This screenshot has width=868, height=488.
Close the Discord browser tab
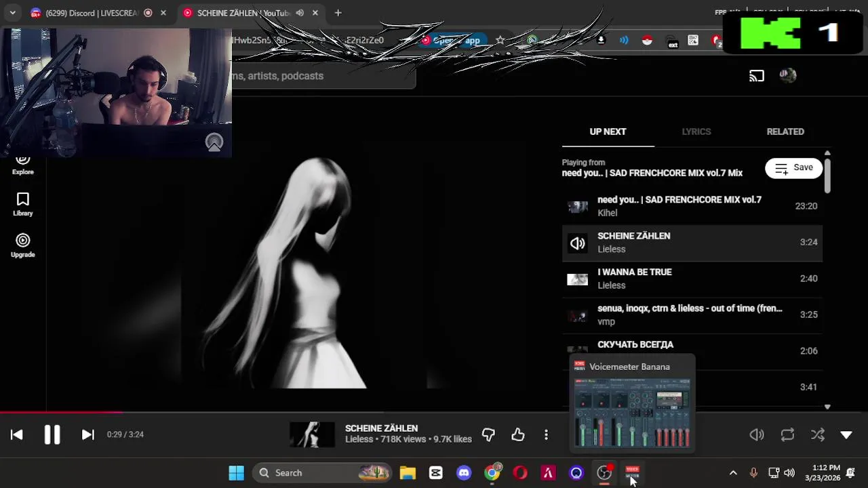pos(163,13)
